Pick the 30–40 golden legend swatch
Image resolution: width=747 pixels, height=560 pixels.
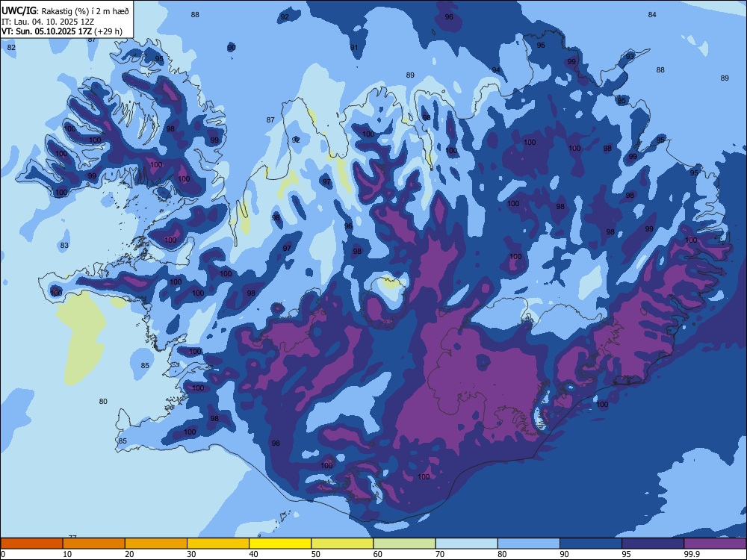coord(218,544)
